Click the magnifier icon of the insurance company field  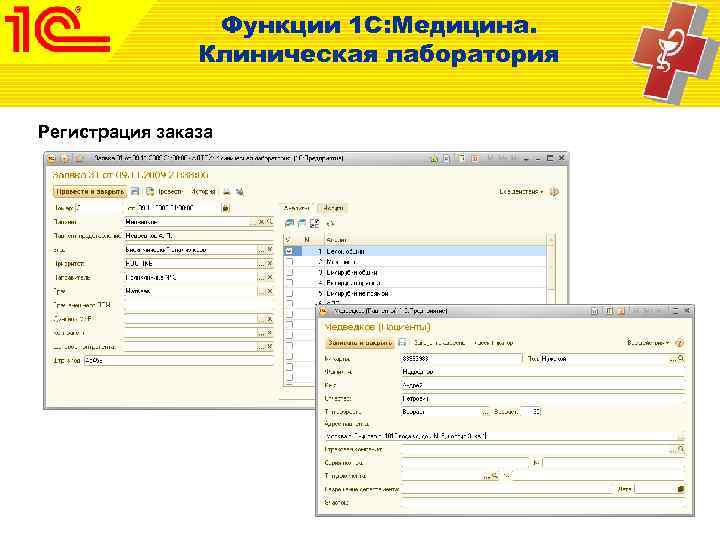point(681,450)
